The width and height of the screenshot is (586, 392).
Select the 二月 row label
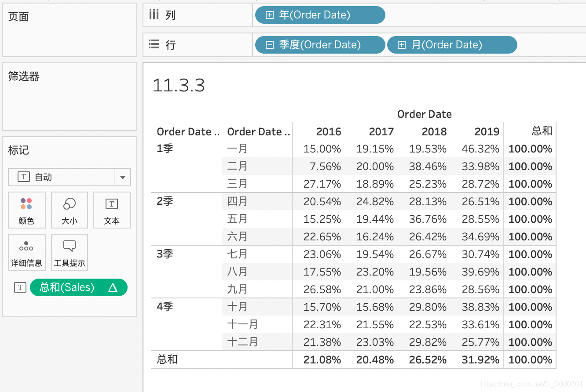(x=237, y=166)
